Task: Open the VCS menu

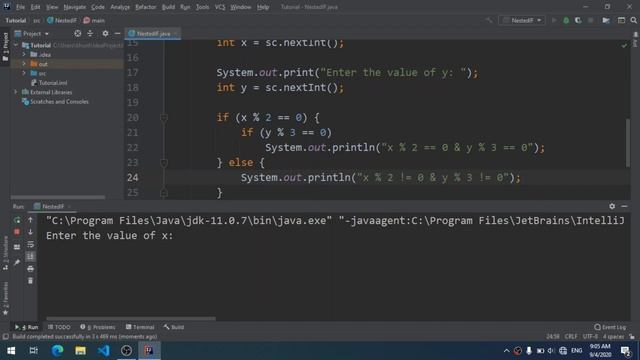Action: [220, 7]
